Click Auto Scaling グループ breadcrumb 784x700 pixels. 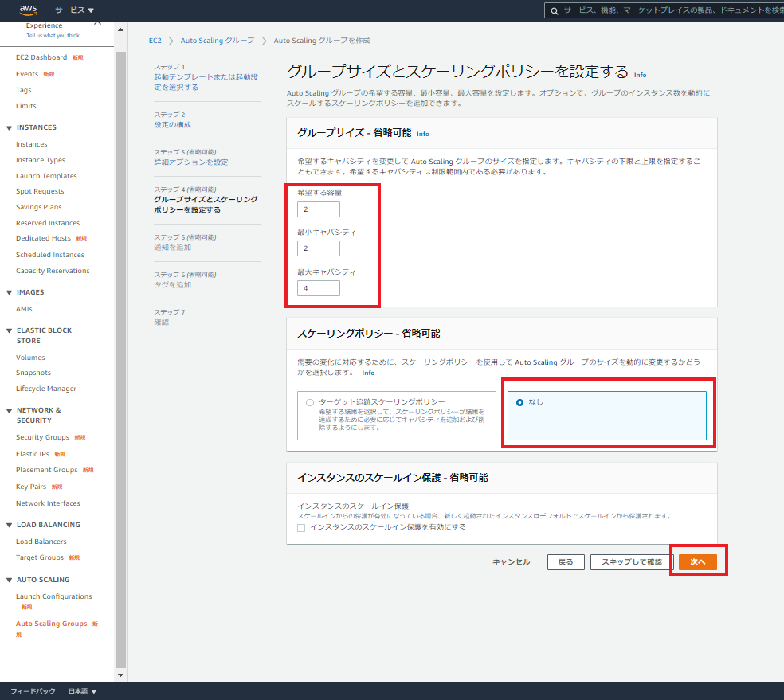pos(218,41)
